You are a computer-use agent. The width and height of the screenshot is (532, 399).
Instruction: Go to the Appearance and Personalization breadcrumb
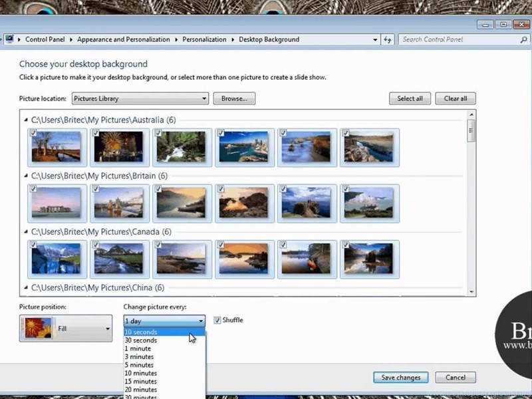(x=124, y=40)
